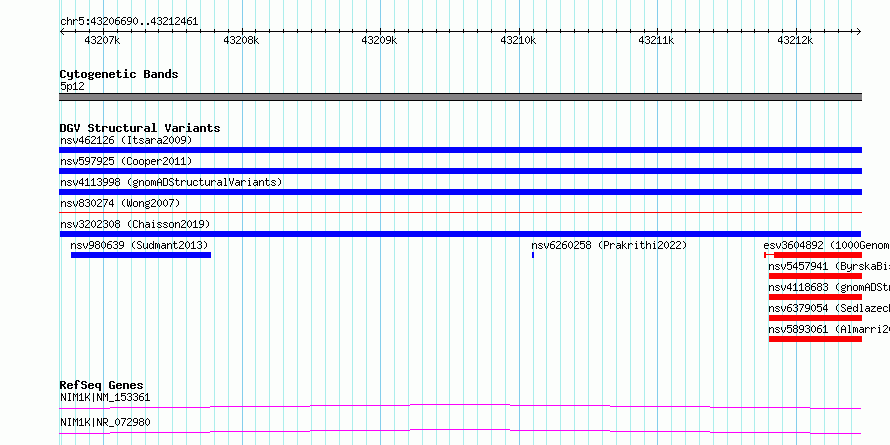Click the 5p12 cytogenetic band label
Screen dimensions: 890x445
[72, 86]
